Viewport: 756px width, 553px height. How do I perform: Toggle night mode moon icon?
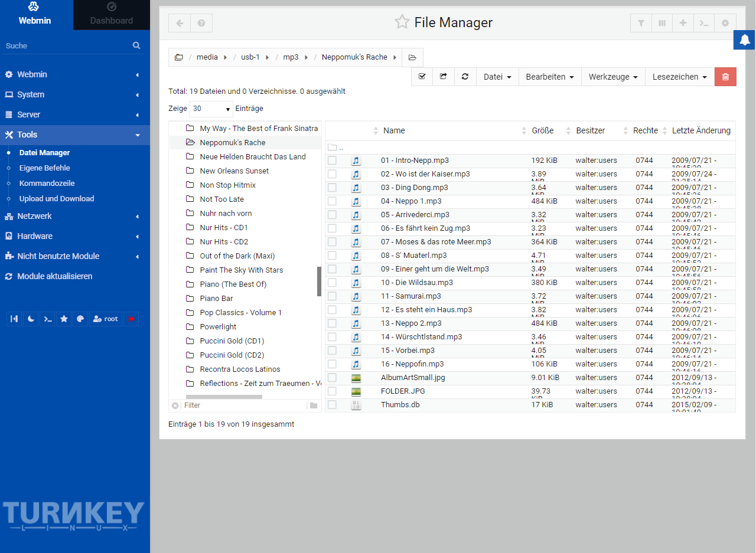tap(30, 319)
